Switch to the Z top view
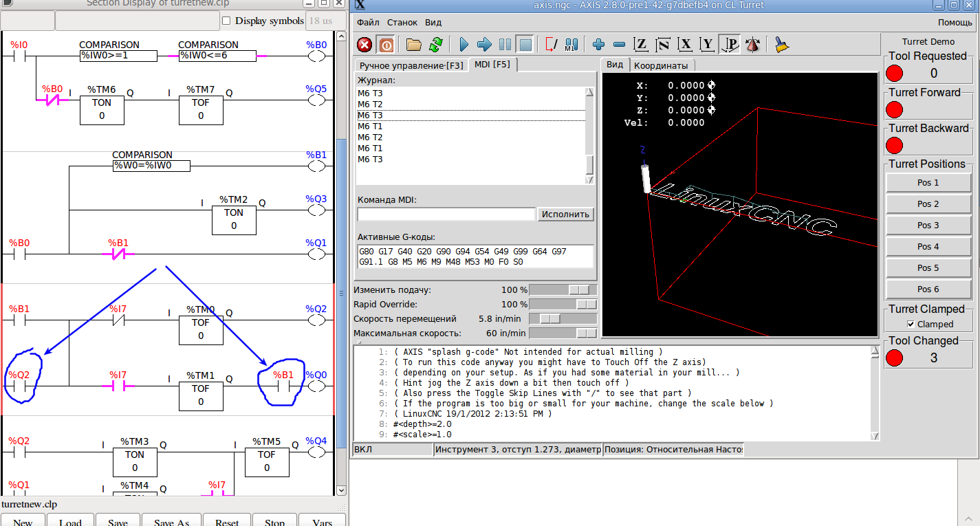This screenshot has height=526, width=980. tap(641, 45)
